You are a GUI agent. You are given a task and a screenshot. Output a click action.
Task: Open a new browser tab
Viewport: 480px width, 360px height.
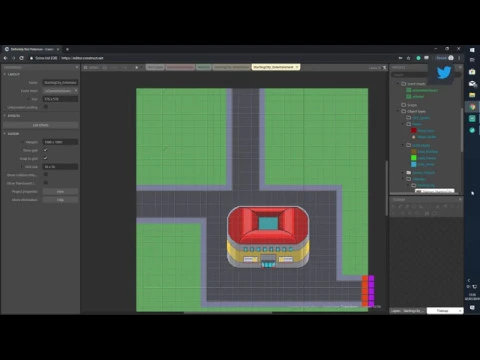pyautogui.click(x=67, y=49)
